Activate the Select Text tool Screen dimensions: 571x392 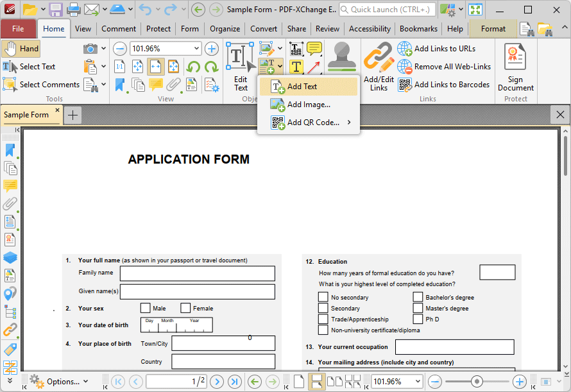29,67
